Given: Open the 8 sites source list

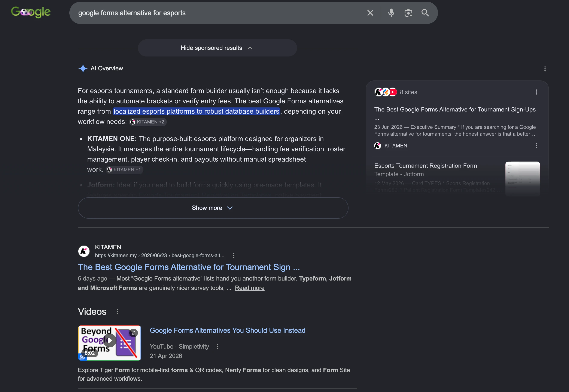Looking at the screenshot, I should point(396,92).
